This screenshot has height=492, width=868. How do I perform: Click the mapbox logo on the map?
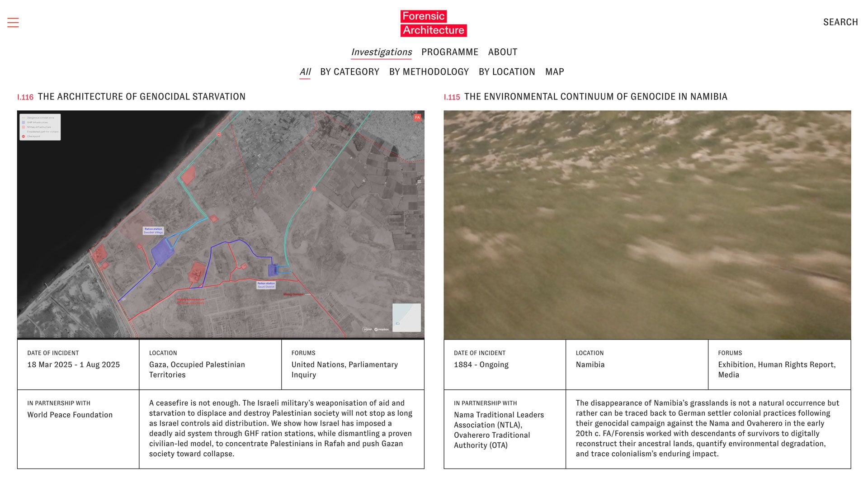click(382, 329)
